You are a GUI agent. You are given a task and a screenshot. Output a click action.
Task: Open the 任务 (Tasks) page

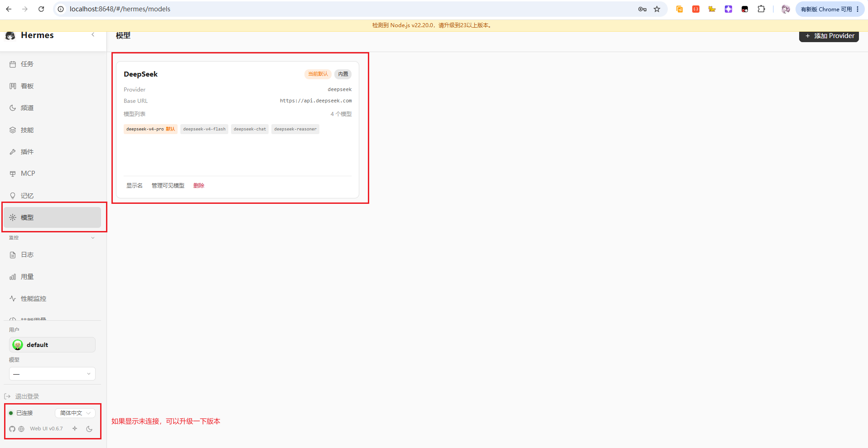[x=52, y=64]
